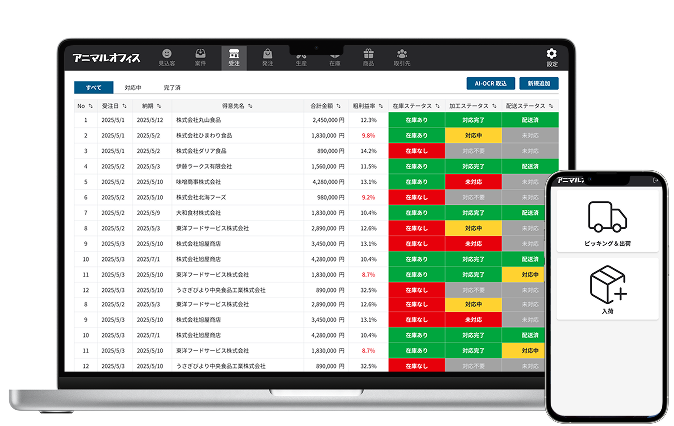
Task: Click the red 9.8% margin value
Action: (368, 135)
